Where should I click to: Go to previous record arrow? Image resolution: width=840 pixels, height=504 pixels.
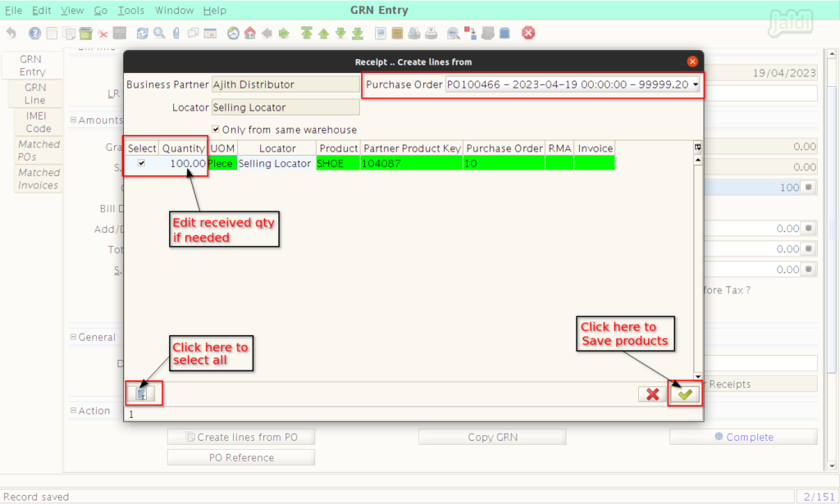(x=323, y=33)
